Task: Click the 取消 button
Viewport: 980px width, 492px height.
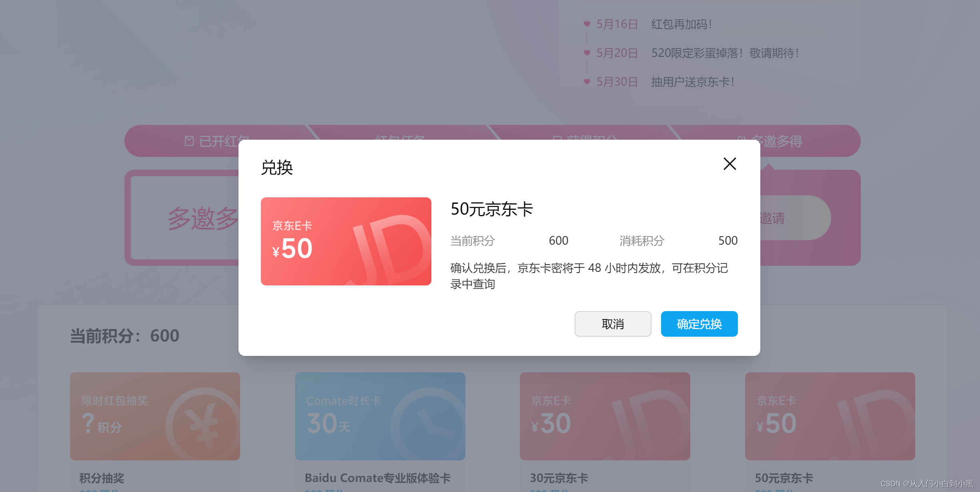Action: (613, 324)
